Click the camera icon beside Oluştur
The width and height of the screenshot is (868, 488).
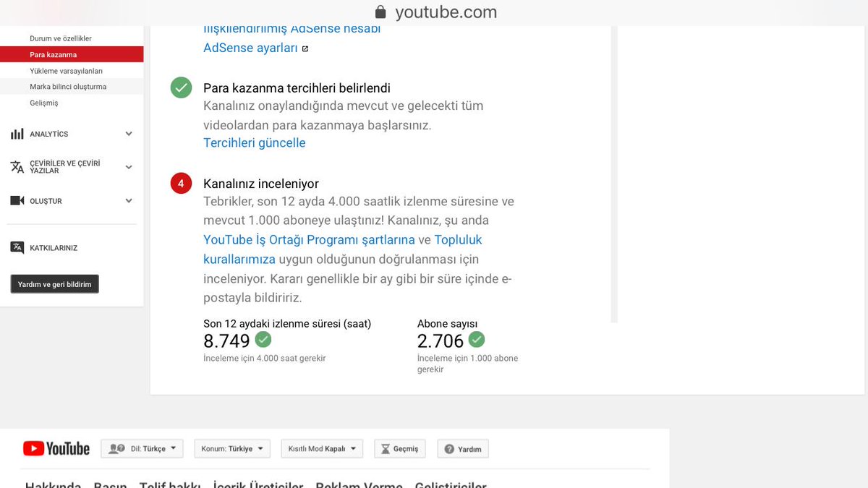click(17, 201)
